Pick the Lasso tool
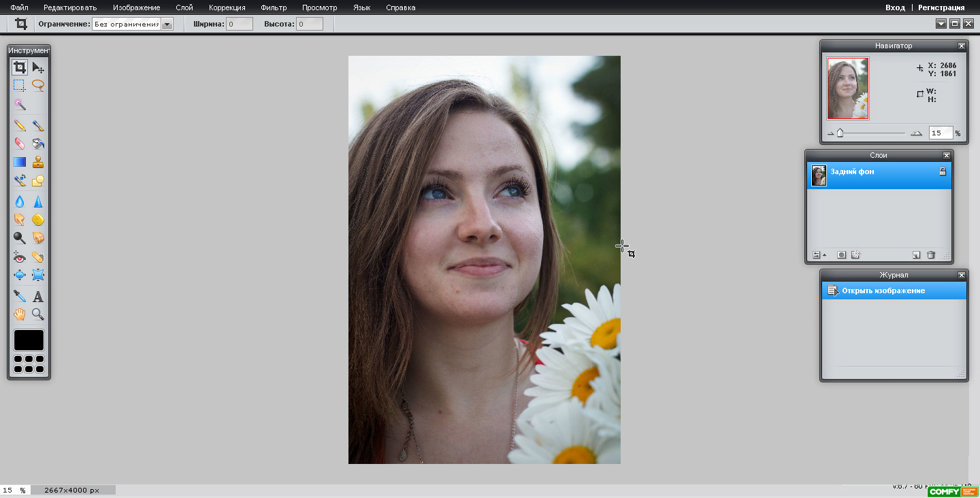Viewport: 980px width, 498px height. coord(38,86)
